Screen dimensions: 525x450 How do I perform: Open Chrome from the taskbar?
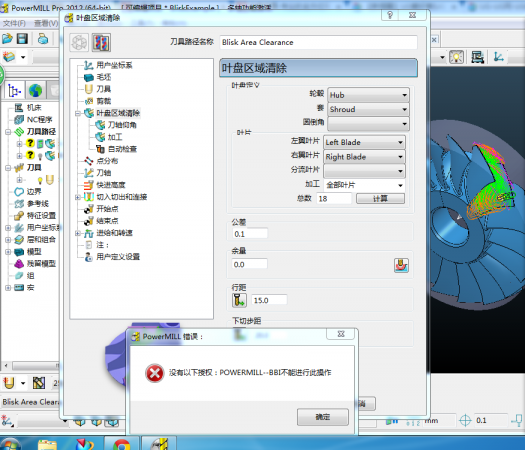[121, 444]
